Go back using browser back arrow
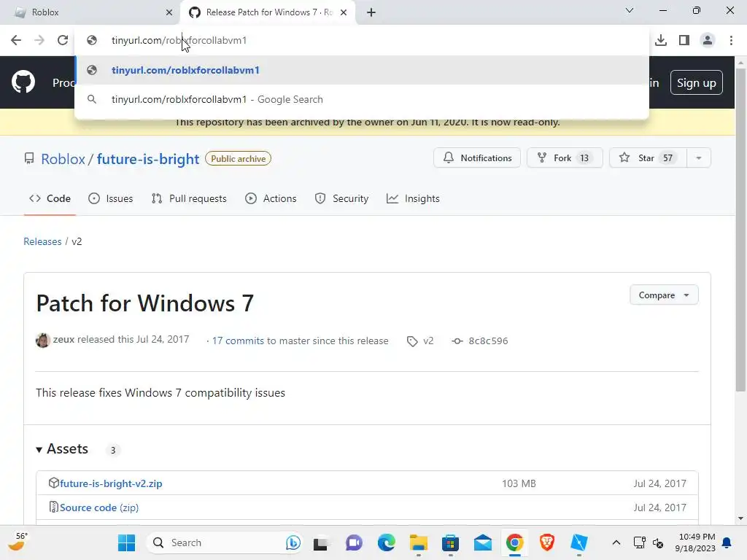Screen dimensions: 747x560 click(x=16, y=40)
